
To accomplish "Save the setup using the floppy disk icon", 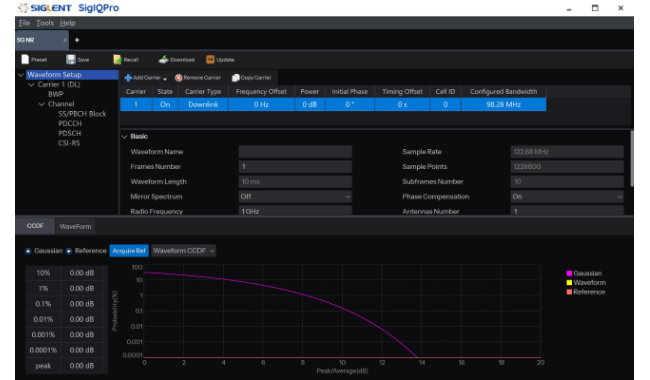I will [71, 59].
